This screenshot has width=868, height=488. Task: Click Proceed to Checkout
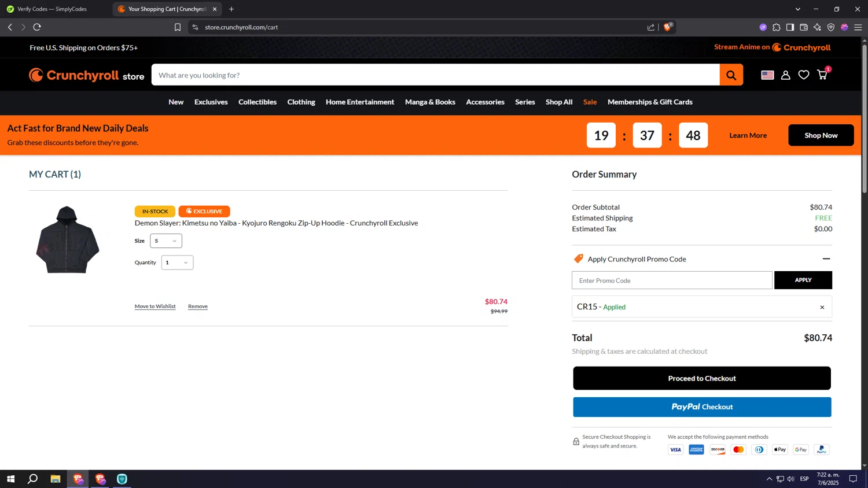[x=702, y=378]
